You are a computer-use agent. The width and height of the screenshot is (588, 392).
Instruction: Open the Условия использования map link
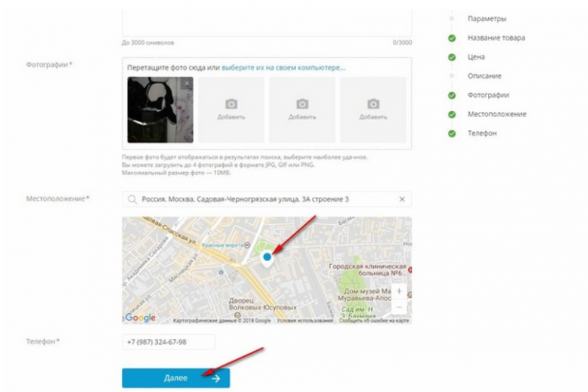pyautogui.click(x=305, y=321)
